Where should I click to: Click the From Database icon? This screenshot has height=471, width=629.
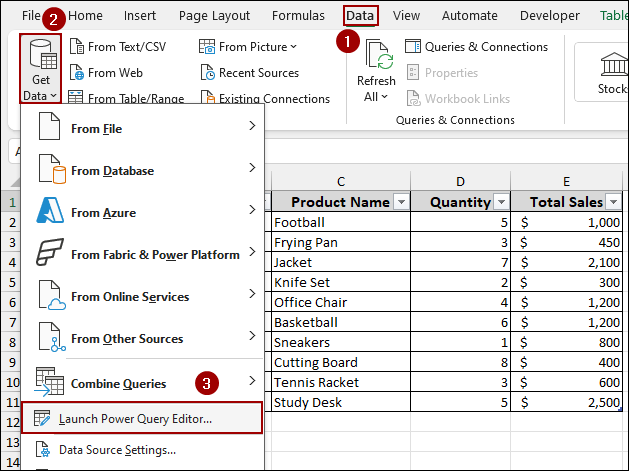pyautogui.click(x=52, y=169)
